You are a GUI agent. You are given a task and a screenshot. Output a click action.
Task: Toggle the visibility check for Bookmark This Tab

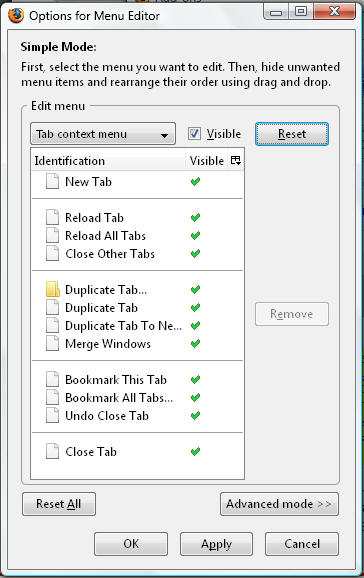click(195, 379)
